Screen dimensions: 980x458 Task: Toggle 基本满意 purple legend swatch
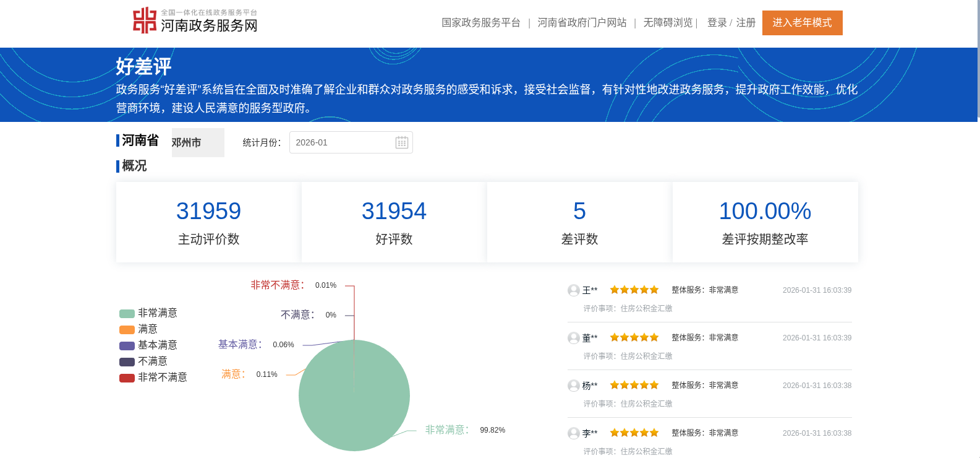pos(127,345)
